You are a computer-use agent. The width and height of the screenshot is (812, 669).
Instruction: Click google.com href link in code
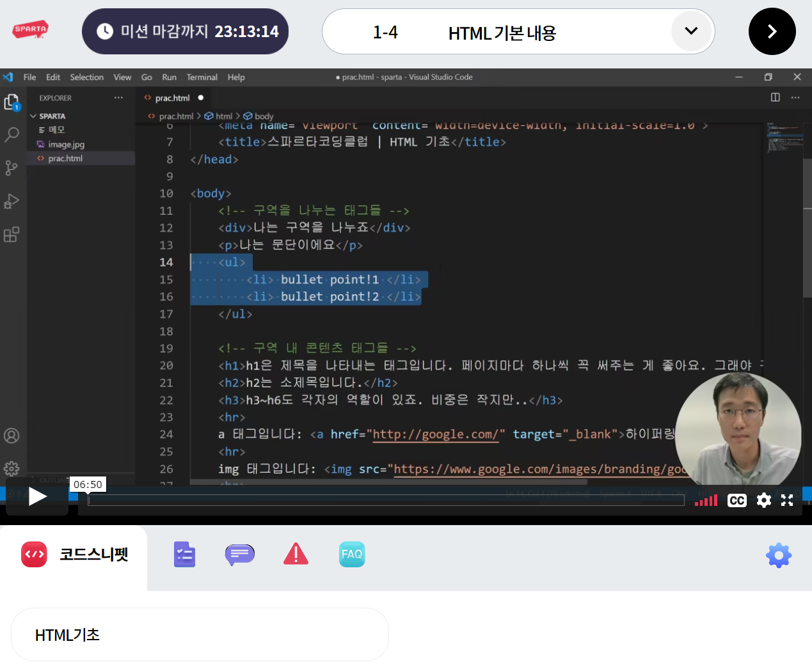[x=435, y=434]
